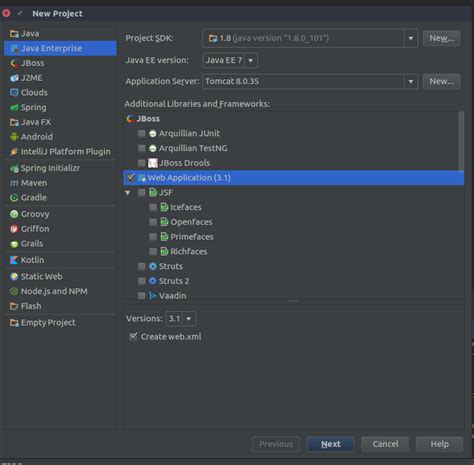Click the Arquillian JUnit framework icon
Image resolution: width=474 pixels, height=465 pixels.
coord(153,133)
